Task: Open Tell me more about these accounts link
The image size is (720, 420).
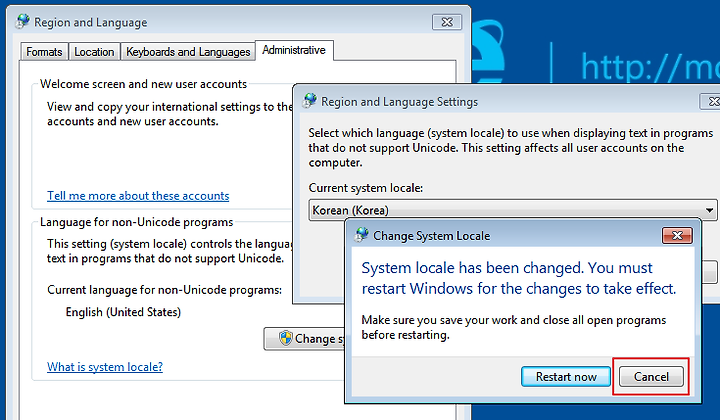Action: [x=138, y=196]
